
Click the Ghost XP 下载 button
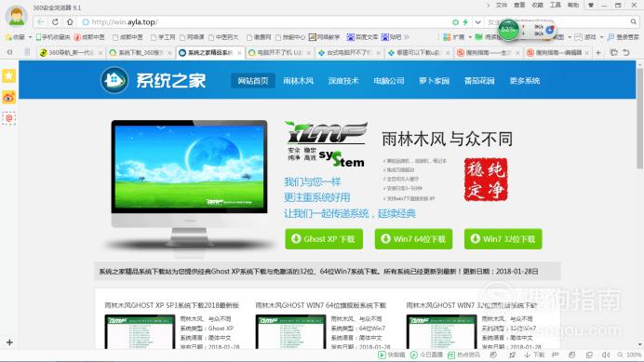click(324, 239)
